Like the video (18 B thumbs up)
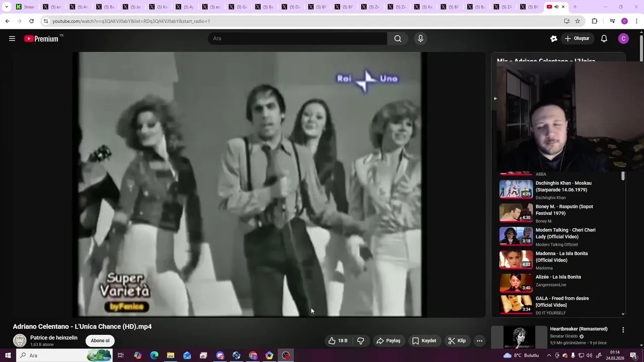The height and width of the screenshot is (362, 644). tap(338, 341)
